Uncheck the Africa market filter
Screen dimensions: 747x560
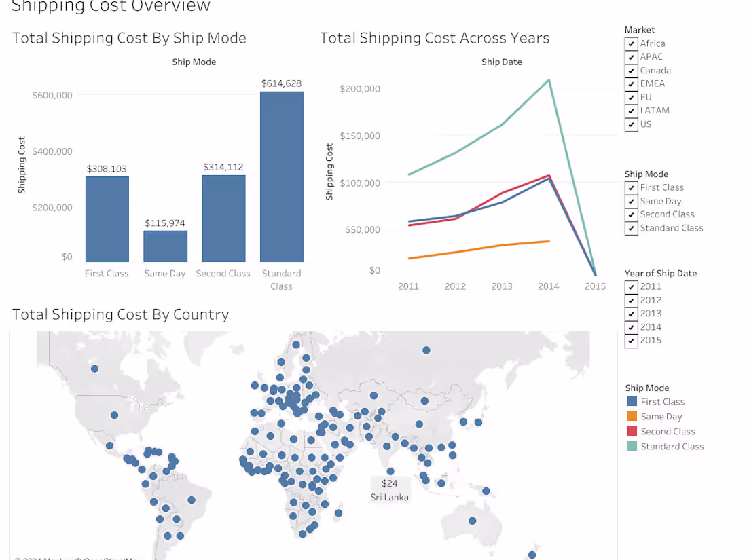[631, 43]
